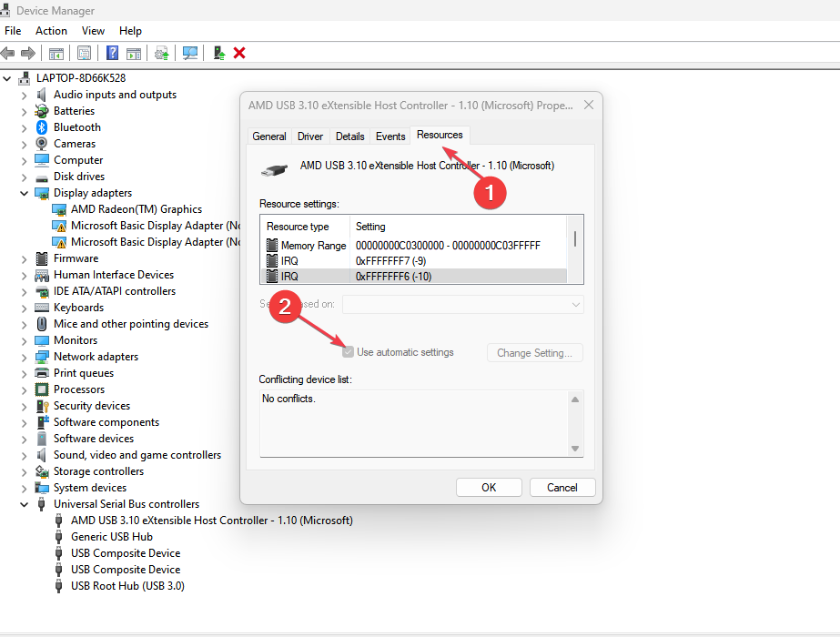The image size is (840, 637).
Task: Expand the System devices category
Action: (24, 488)
